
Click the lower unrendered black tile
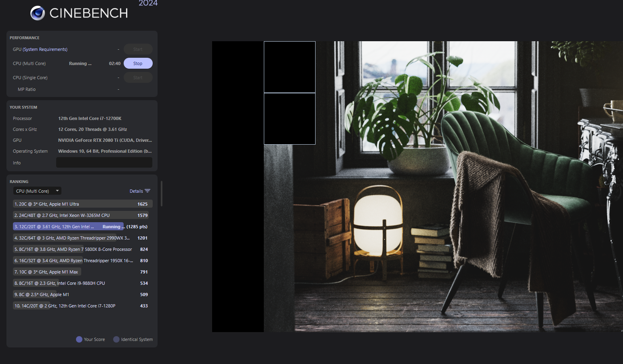click(290, 119)
